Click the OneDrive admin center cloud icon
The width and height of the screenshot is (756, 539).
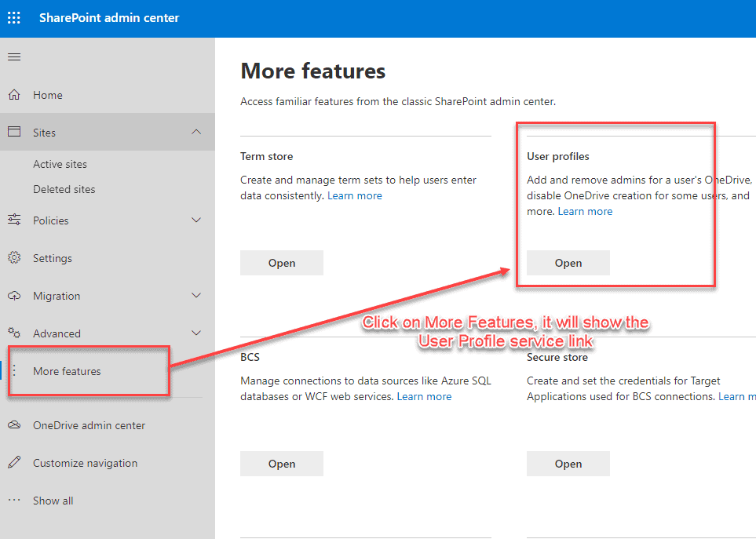coord(14,425)
